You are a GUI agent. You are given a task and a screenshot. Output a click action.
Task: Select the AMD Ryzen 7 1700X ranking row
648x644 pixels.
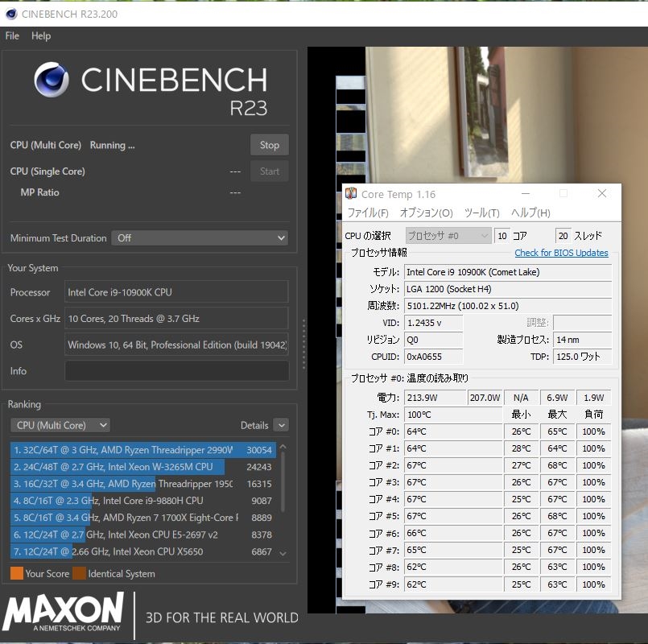coord(143,518)
